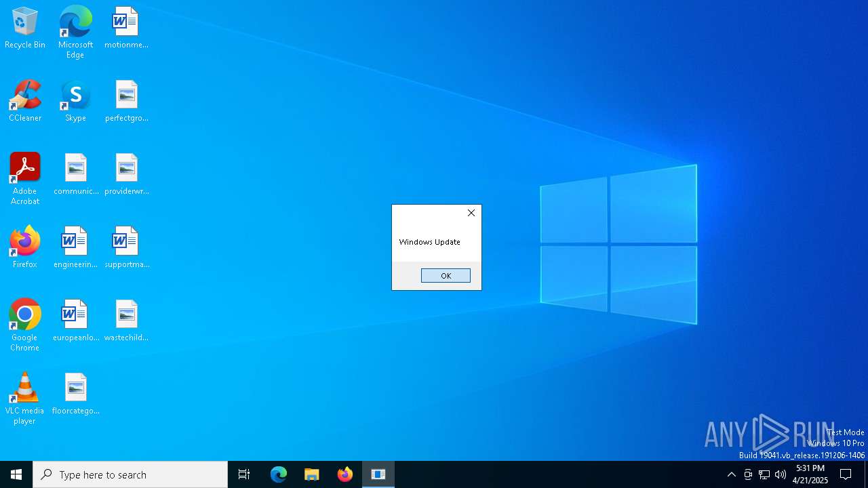Open the Action Center notifications icon
This screenshot has width=868, height=488.
click(846, 474)
